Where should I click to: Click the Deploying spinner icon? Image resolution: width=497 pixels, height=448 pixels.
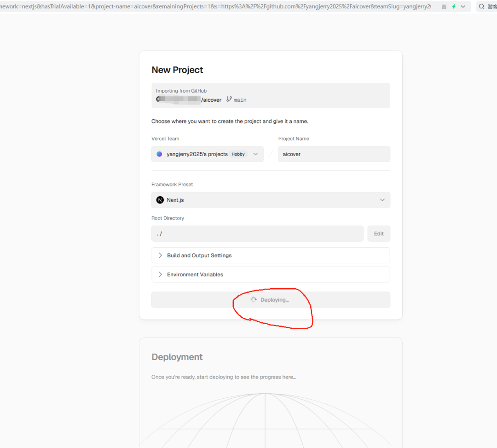[x=254, y=300]
